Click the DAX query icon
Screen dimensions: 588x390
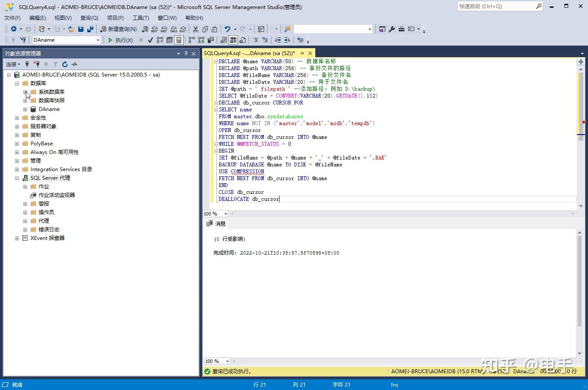pos(183,29)
